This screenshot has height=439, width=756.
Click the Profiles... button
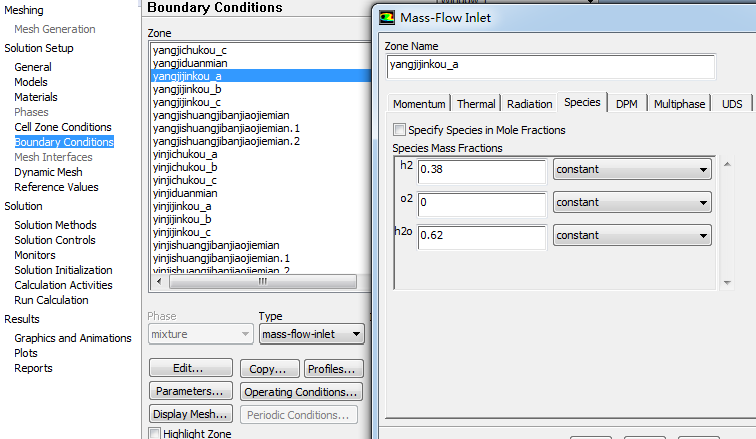click(x=333, y=369)
